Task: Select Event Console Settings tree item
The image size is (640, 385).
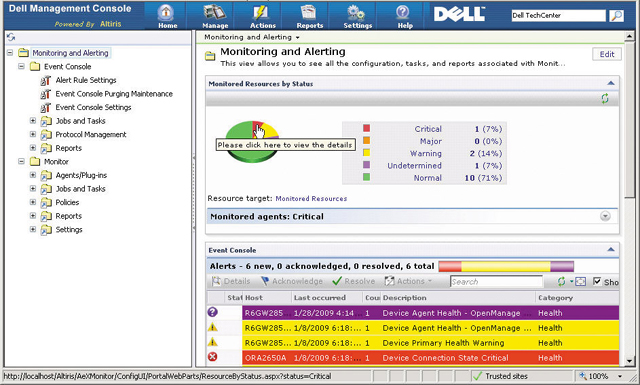Action: click(93, 107)
